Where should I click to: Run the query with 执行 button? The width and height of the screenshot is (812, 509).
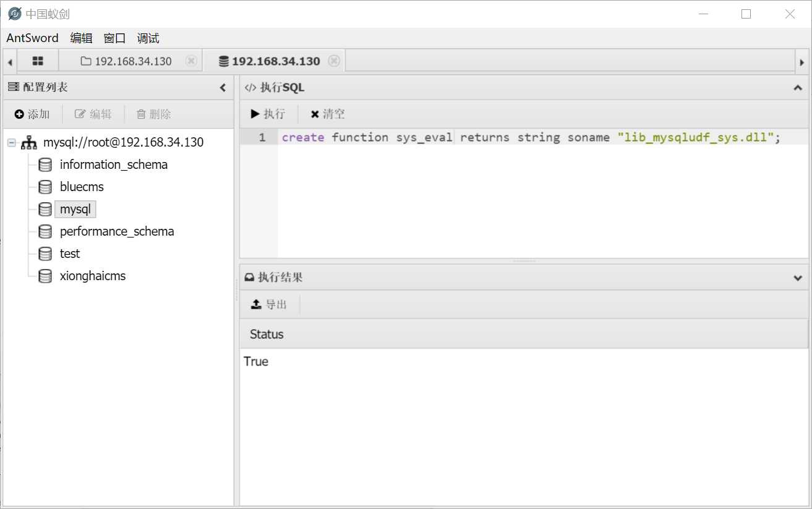point(268,114)
